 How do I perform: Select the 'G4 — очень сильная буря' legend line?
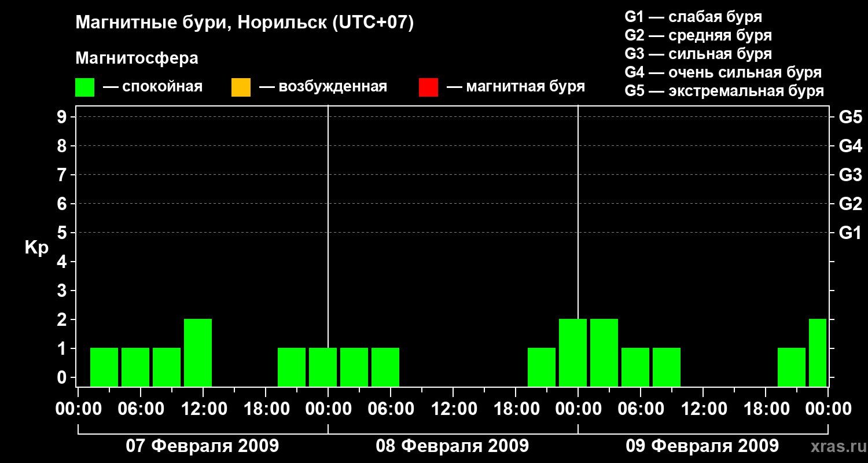(723, 72)
